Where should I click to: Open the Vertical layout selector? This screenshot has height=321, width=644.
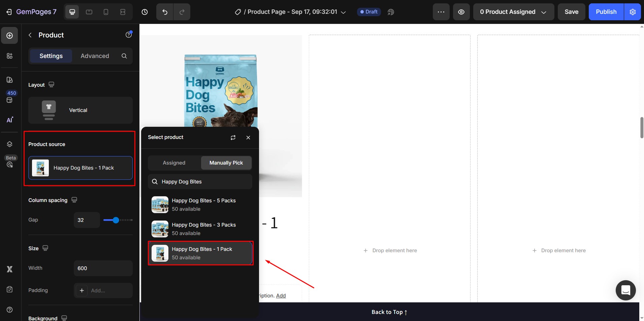coord(80,110)
